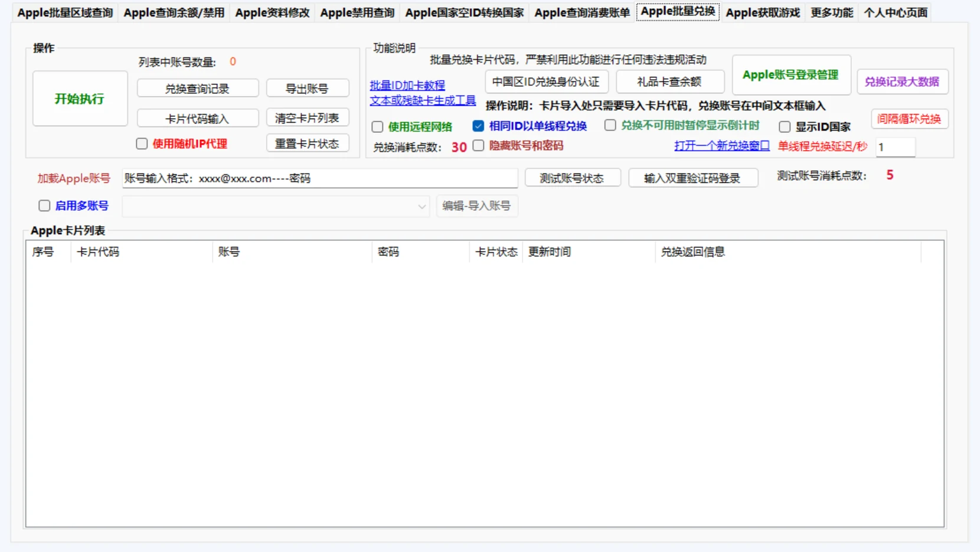Click the 单线程兑换延迟 seconds field

click(896, 147)
